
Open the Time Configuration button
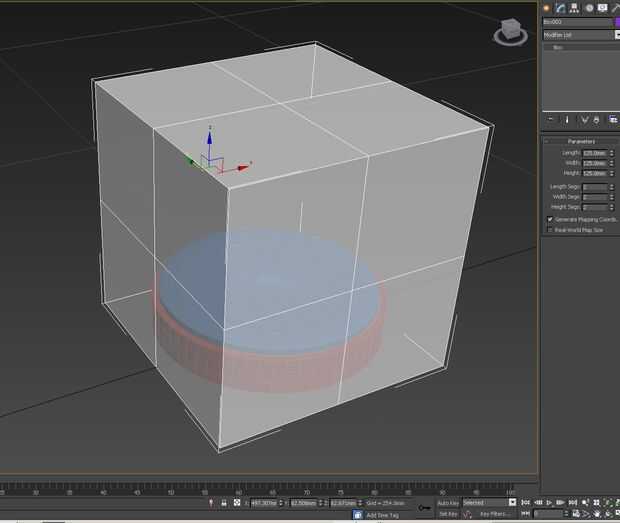(x=576, y=514)
